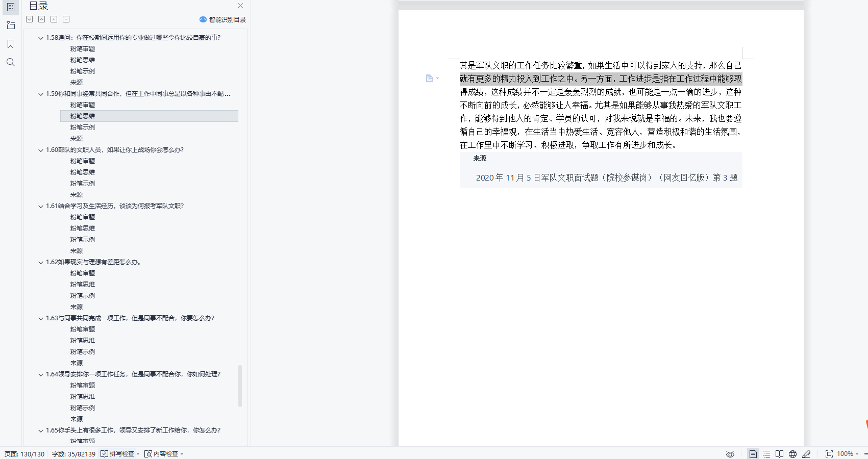868x459 pixels.
Task: Click the search magnifier sidebar icon
Action: tap(10, 62)
